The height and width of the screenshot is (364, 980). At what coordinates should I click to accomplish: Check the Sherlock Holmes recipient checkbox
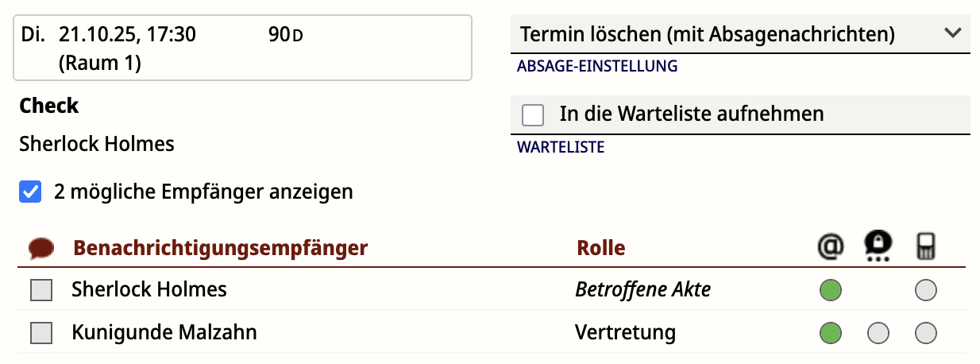41,290
